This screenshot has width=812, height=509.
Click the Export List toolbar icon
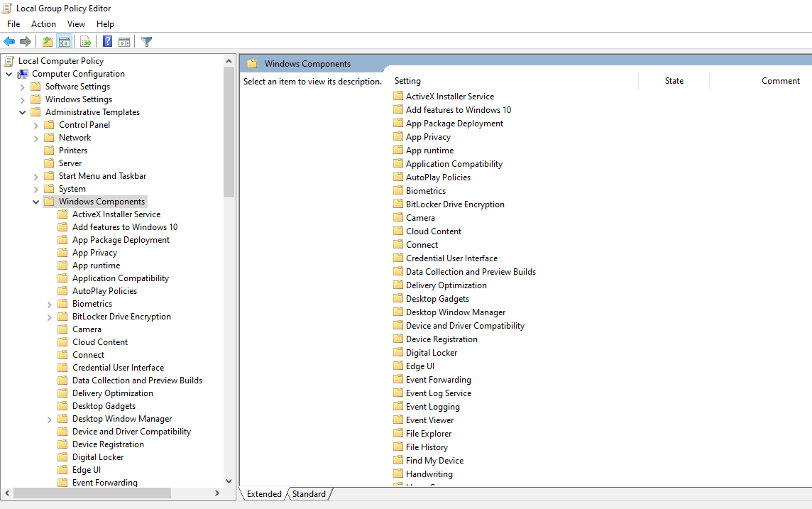85,41
